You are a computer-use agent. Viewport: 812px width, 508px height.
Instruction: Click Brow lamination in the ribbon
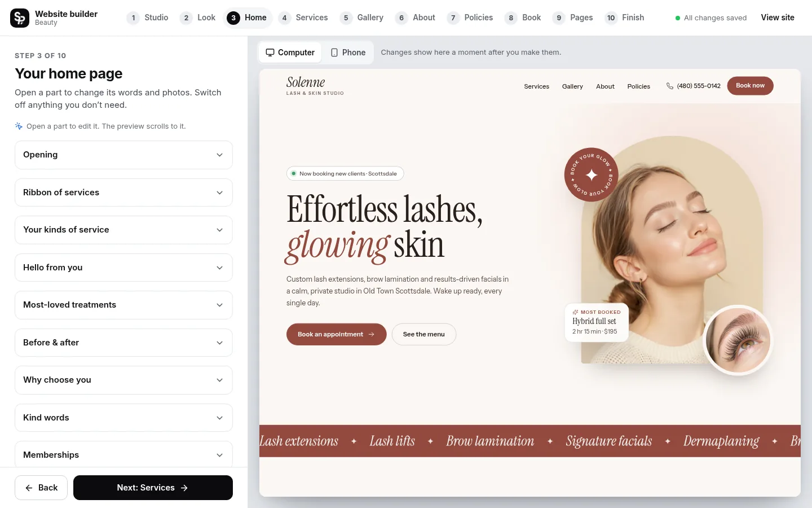[x=490, y=441]
